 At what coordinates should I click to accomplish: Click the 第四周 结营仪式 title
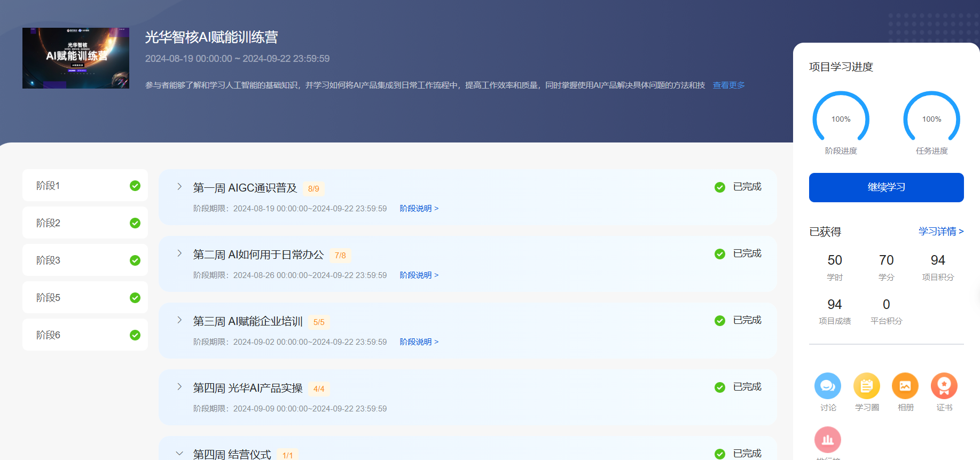coord(232,454)
